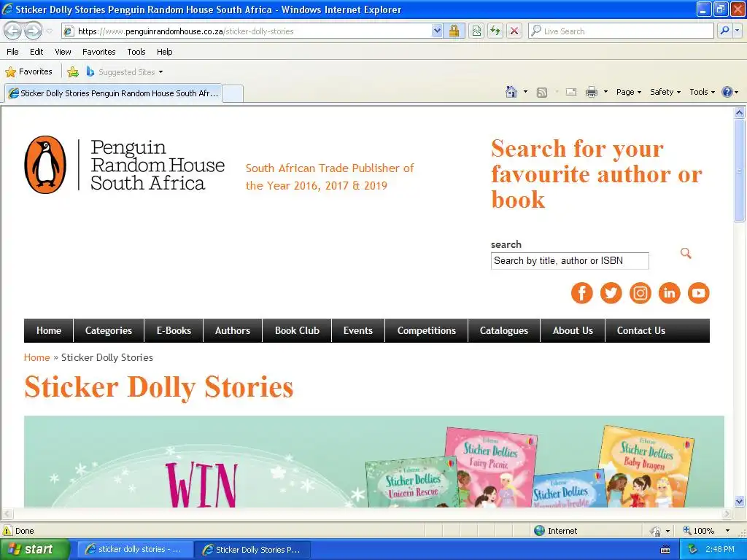Click the Compatibility View icon
This screenshot has height=560, width=747.
point(476,31)
